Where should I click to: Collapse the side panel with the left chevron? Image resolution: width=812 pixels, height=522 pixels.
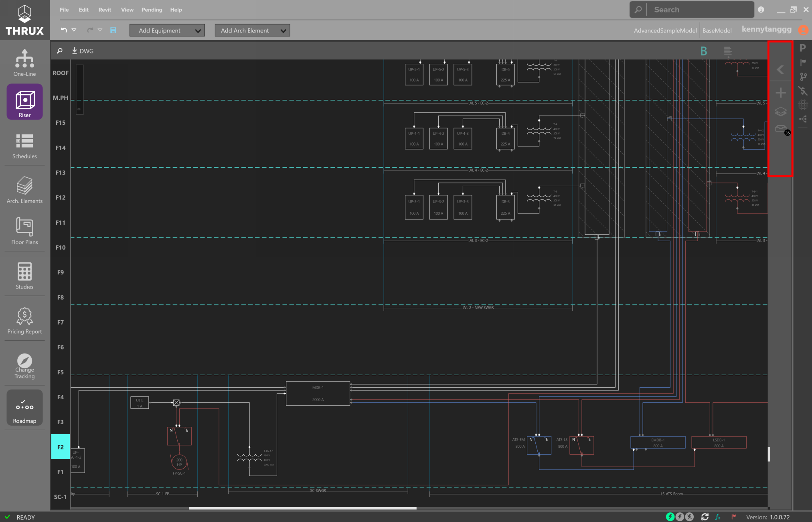click(780, 69)
